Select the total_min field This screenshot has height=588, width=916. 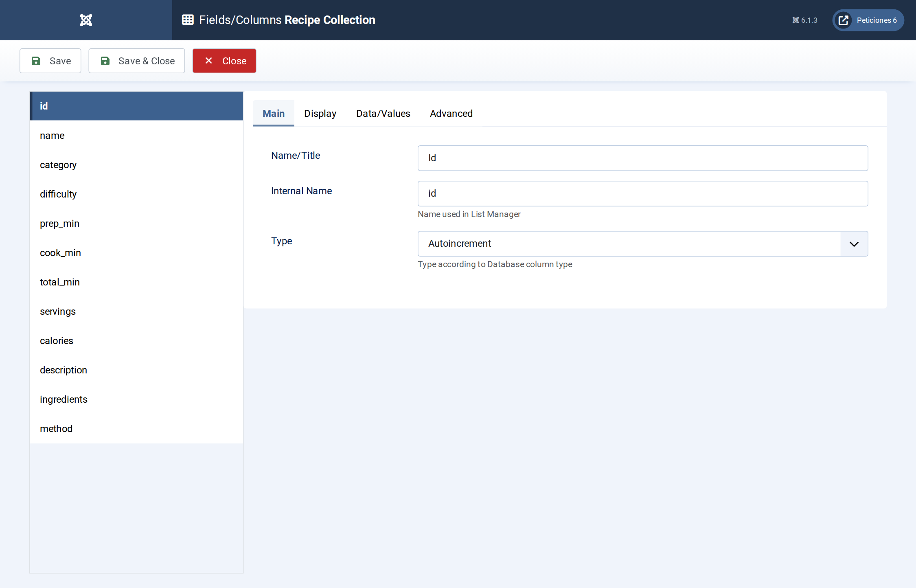[x=136, y=282]
